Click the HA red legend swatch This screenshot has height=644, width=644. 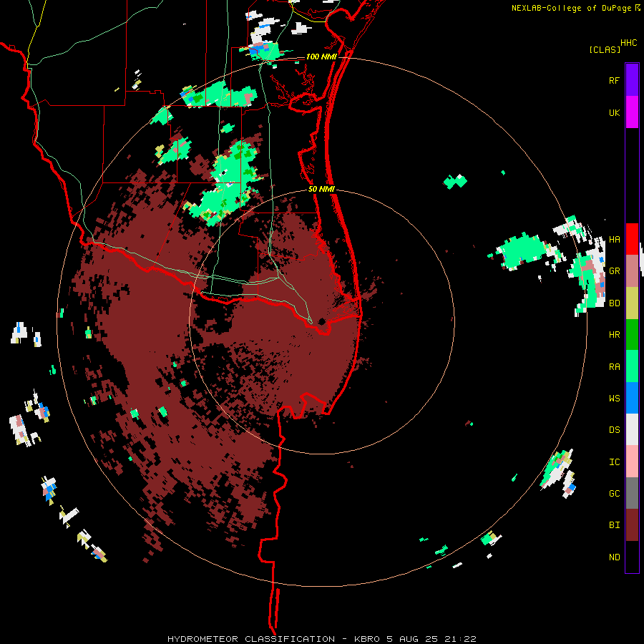tap(632, 239)
